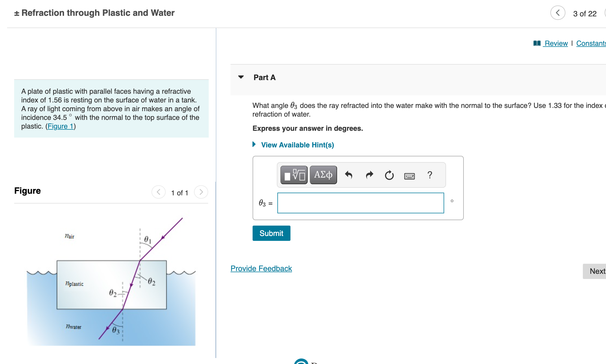
Task: Click the previous figure chevron arrow
Action: coord(158,192)
